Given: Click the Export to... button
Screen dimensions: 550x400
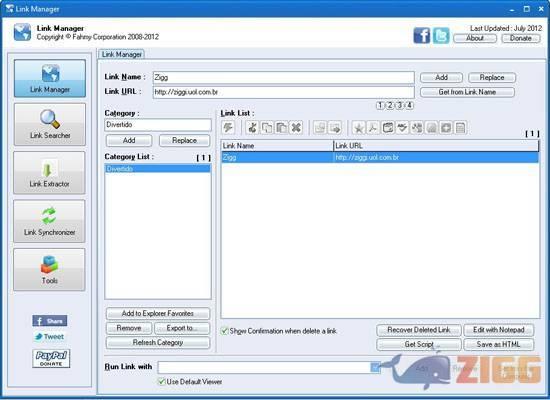Looking at the screenshot, I should (182, 328).
